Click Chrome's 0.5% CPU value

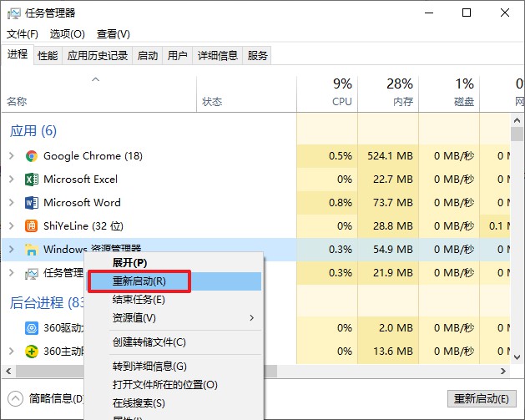pos(341,156)
